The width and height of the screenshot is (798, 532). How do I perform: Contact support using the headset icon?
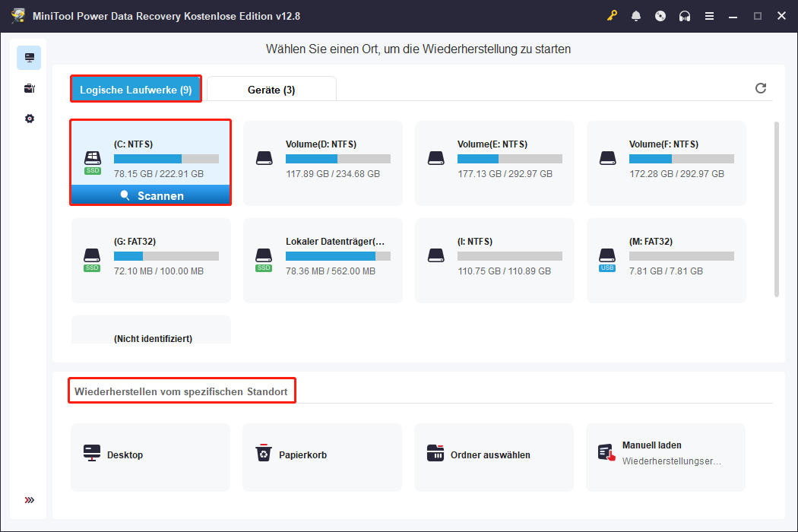pos(685,15)
